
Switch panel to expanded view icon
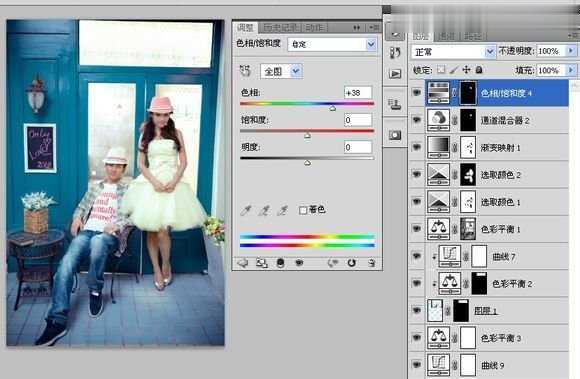262,263
